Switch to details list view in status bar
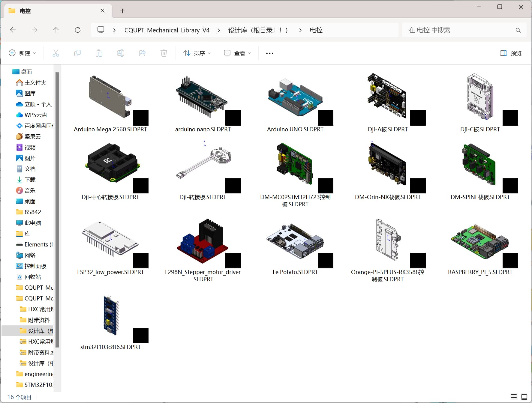 point(514,397)
